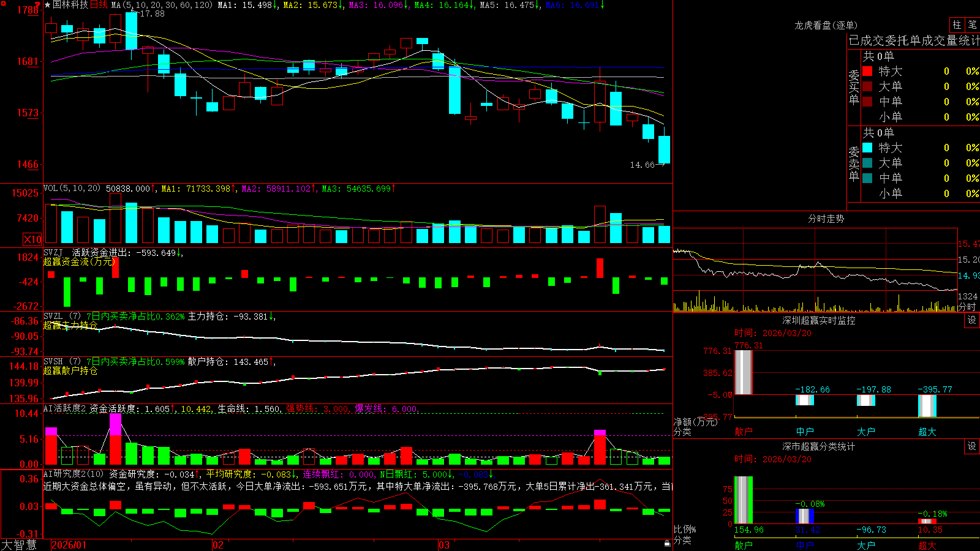Click the lock icon at chart bottom-right
The height and width of the screenshot is (551, 980).
[668, 544]
